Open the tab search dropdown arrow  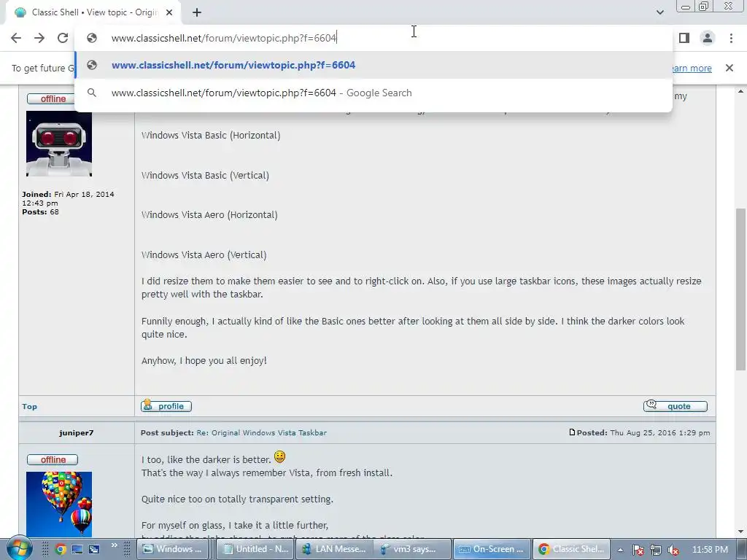[659, 12]
